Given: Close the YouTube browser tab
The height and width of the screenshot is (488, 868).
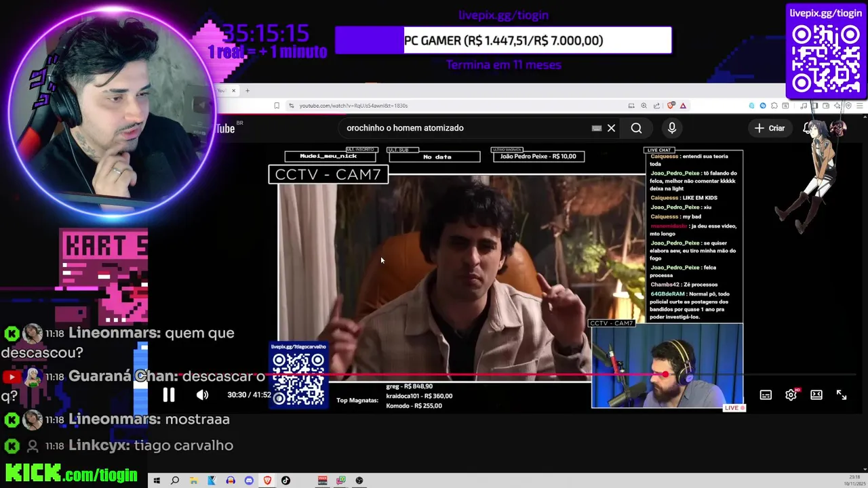Looking at the screenshot, I should [233, 90].
